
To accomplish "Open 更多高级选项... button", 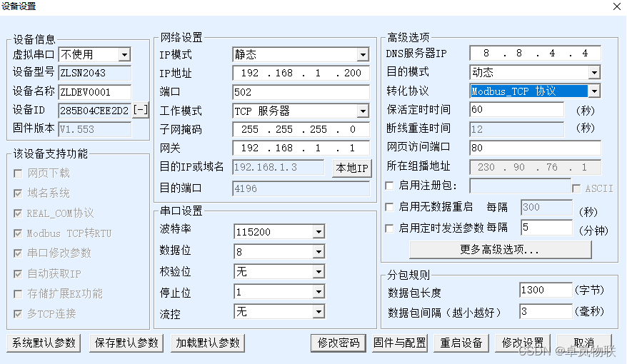I will tap(500, 250).
